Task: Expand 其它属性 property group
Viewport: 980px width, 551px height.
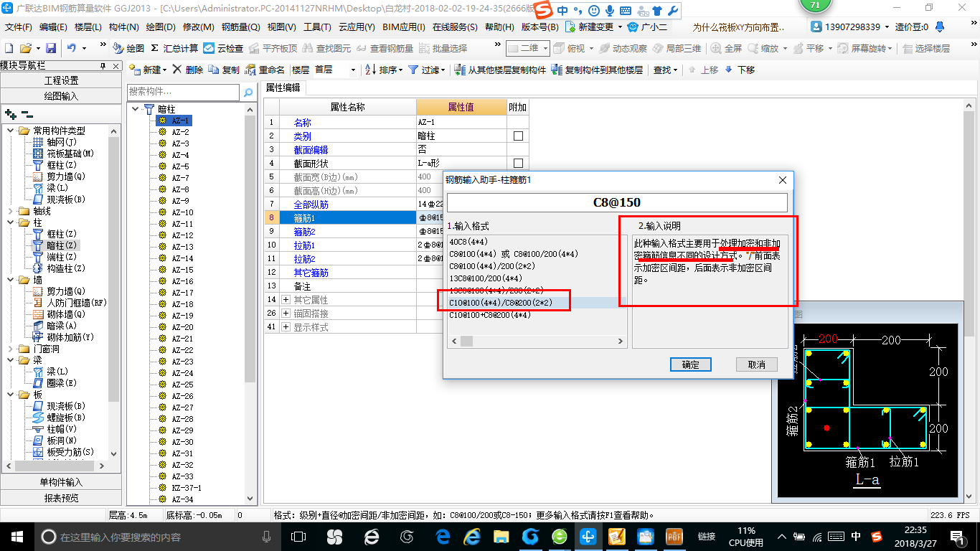Action: point(286,299)
